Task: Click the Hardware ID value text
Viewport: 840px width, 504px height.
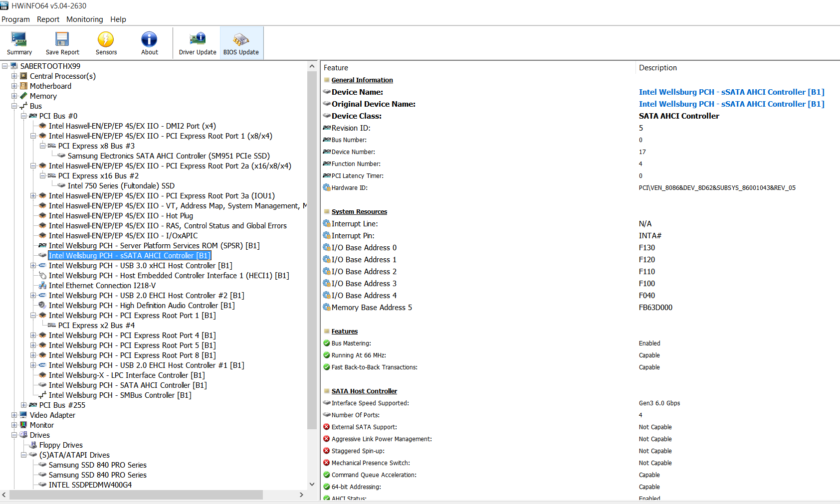Action: click(x=717, y=187)
